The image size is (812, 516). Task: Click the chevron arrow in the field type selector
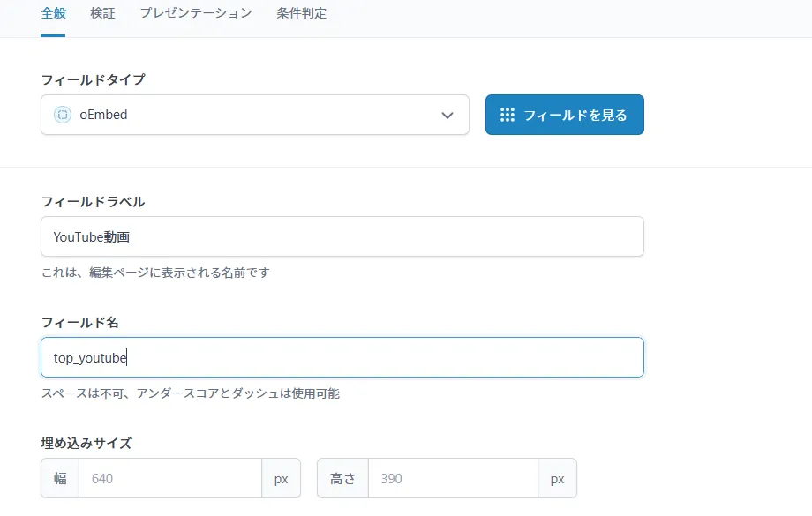point(447,115)
